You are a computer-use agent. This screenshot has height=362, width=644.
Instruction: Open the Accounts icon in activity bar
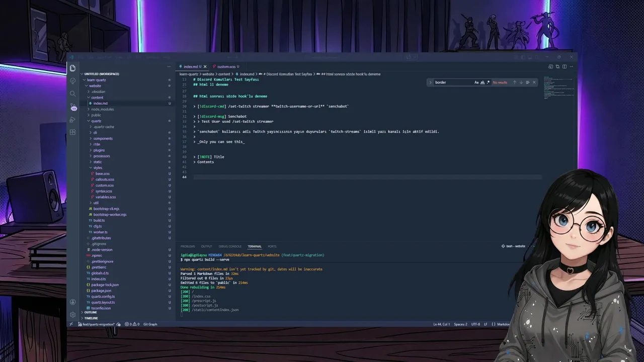coord(72,302)
